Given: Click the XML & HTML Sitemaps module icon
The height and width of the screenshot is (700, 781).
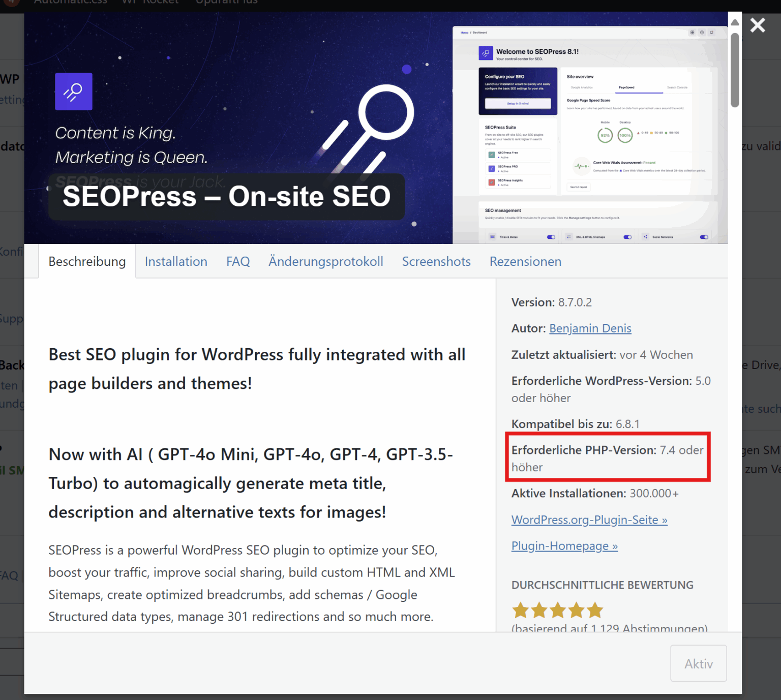Looking at the screenshot, I should point(569,236).
